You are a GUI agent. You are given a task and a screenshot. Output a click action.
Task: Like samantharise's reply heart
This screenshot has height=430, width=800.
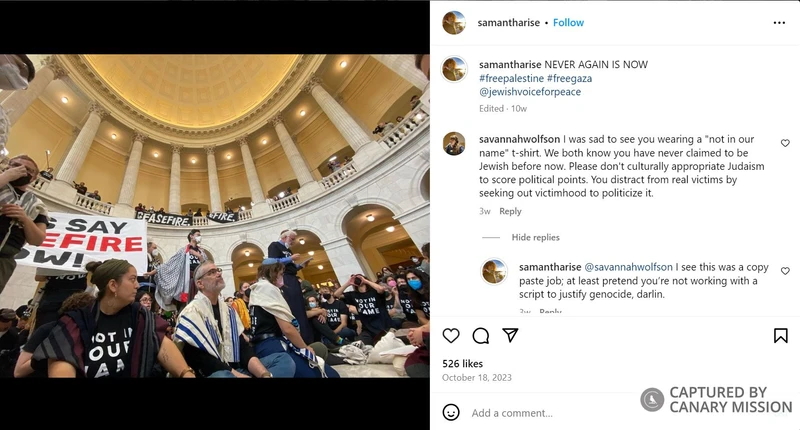pos(785,271)
